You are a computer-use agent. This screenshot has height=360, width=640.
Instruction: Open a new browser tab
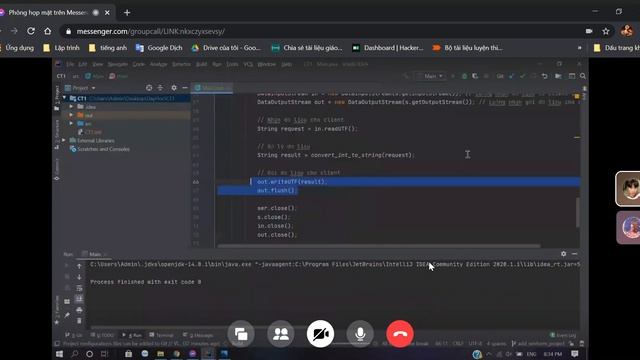pyautogui.click(x=127, y=13)
